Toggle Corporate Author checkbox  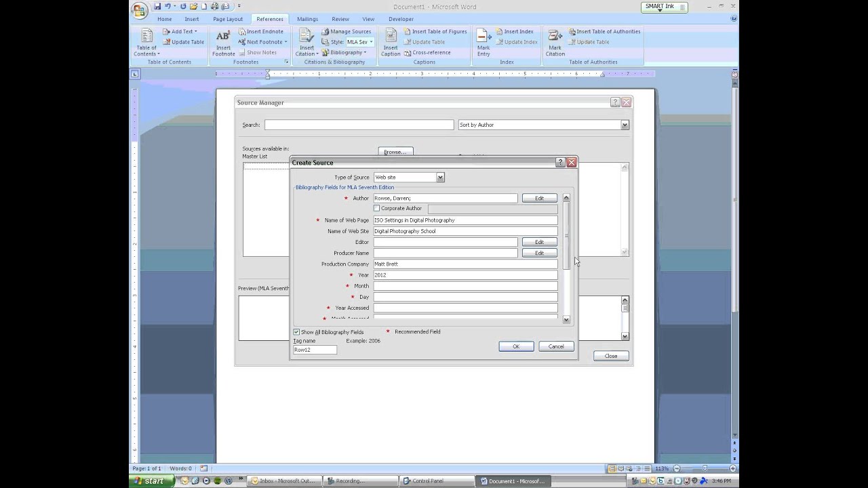coord(376,208)
